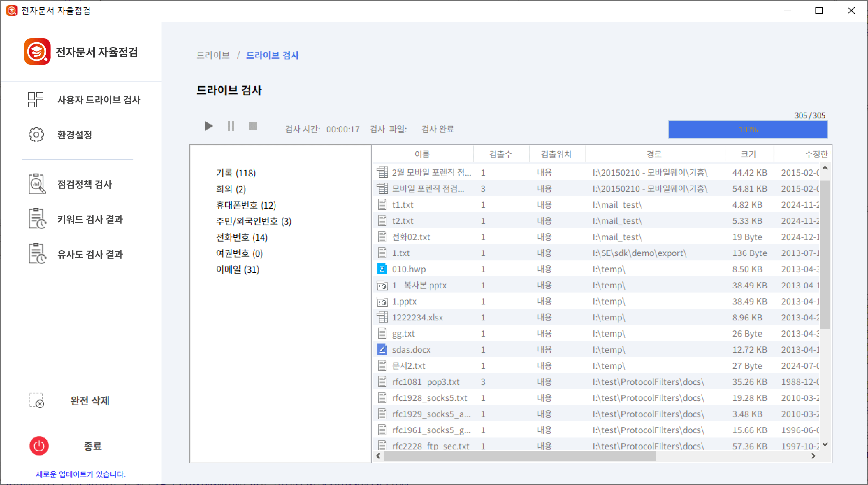Click the 2월 모바일 포렌직 spreadsheet icon
868x485 pixels.
(x=382, y=172)
